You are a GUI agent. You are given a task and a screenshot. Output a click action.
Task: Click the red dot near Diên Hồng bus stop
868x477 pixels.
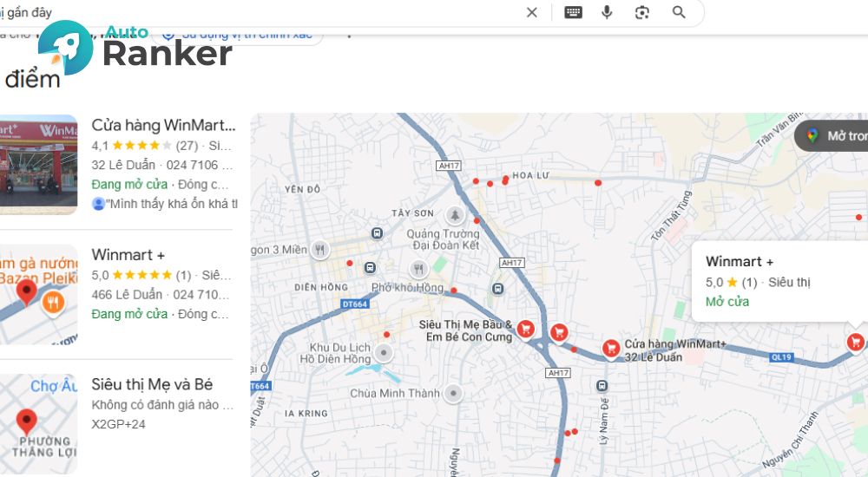(x=349, y=264)
